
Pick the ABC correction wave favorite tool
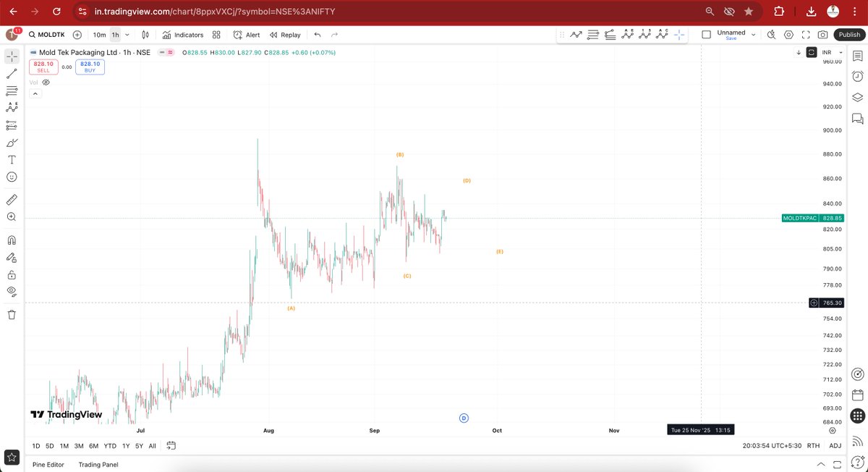point(662,34)
